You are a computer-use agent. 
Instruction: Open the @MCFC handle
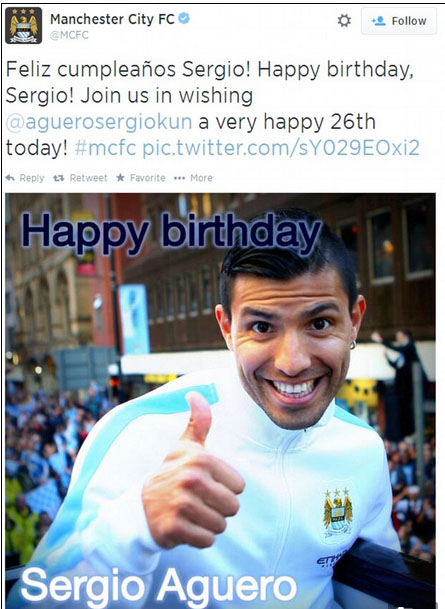pos(69,35)
